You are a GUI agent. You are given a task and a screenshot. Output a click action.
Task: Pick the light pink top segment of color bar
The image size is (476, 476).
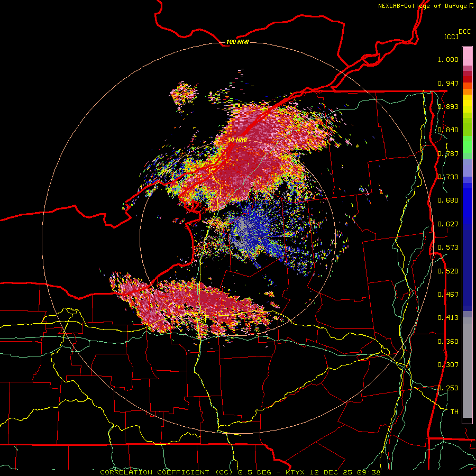tap(467, 56)
